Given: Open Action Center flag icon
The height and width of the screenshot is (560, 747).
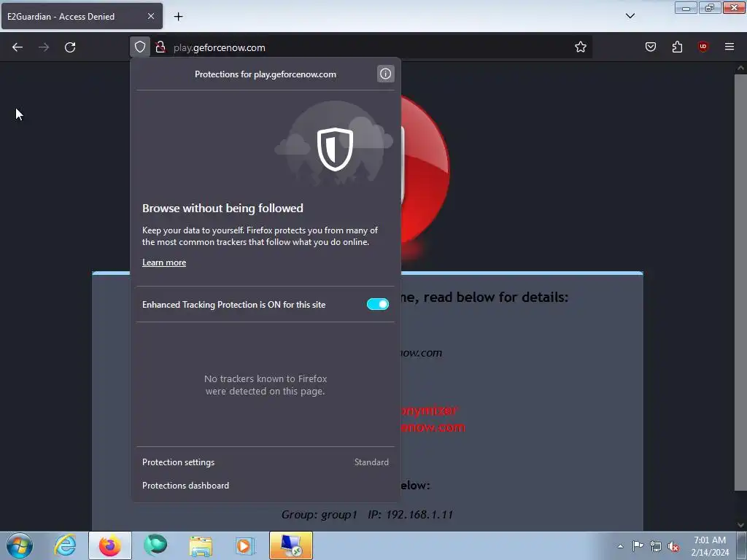Looking at the screenshot, I should point(638,545).
